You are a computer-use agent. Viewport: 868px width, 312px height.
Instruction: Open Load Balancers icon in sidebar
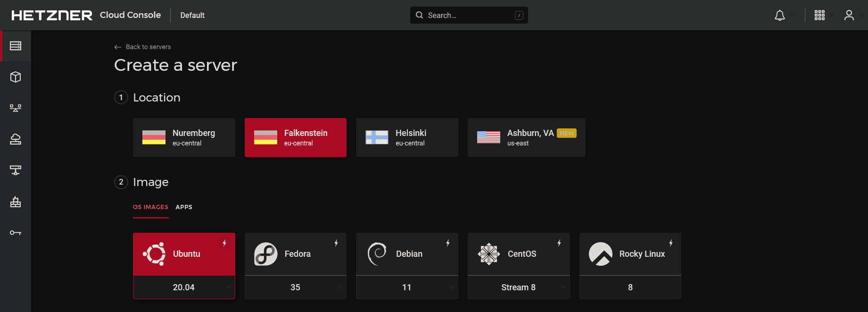16,108
